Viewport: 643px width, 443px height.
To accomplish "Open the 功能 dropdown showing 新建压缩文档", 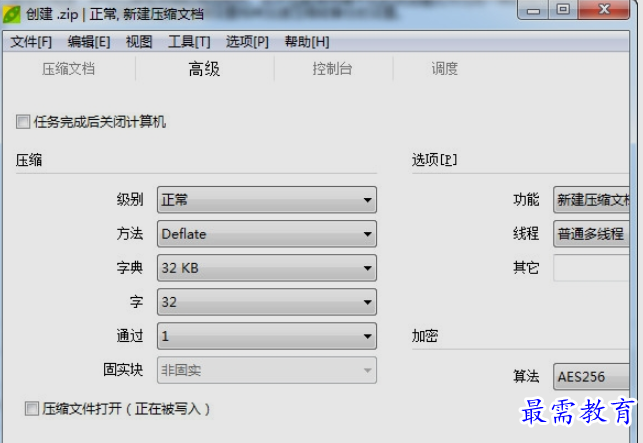I will pyautogui.click(x=591, y=200).
